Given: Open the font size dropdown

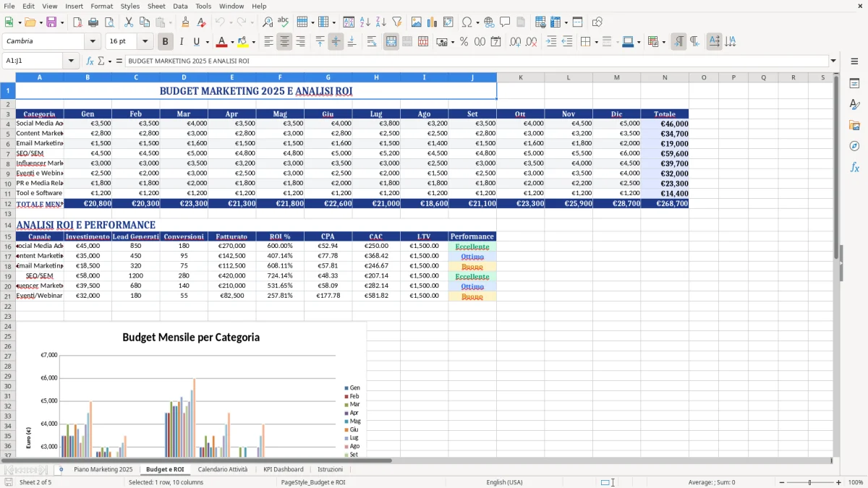Looking at the screenshot, I should (x=144, y=41).
